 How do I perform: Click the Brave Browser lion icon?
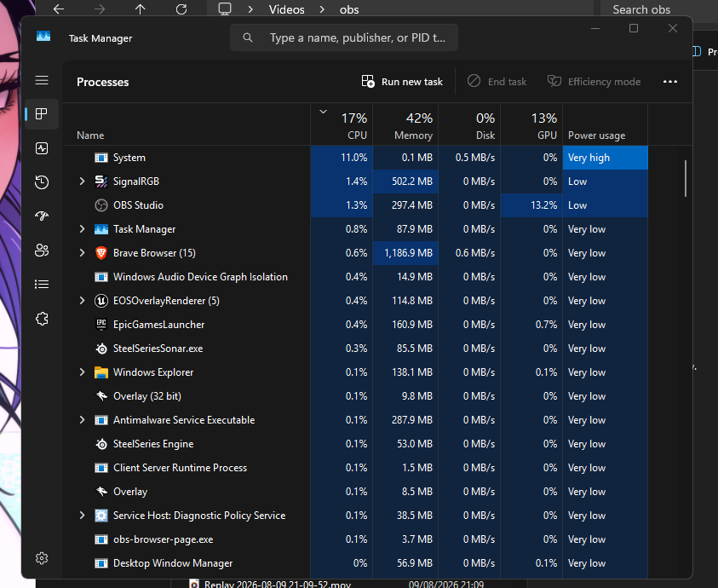[101, 253]
